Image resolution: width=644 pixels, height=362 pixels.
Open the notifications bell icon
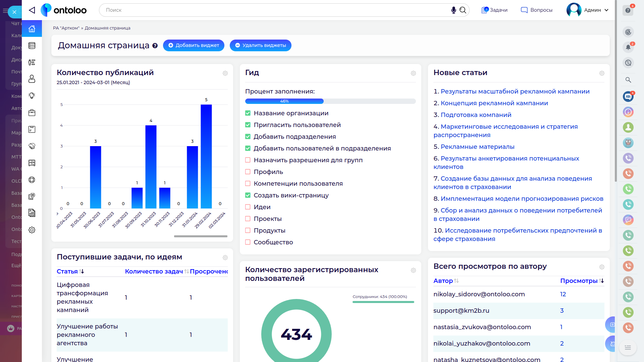click(628, 47)
